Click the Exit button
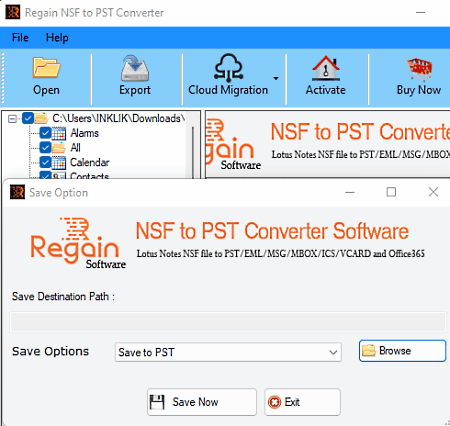 coord(303,402)
